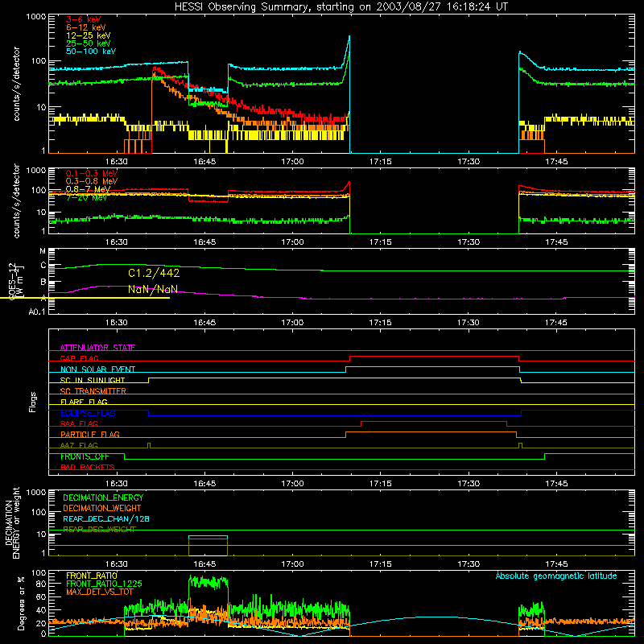Select the cyan 50-100 keV legend label

pyautogui.click(x=91, y=52)
